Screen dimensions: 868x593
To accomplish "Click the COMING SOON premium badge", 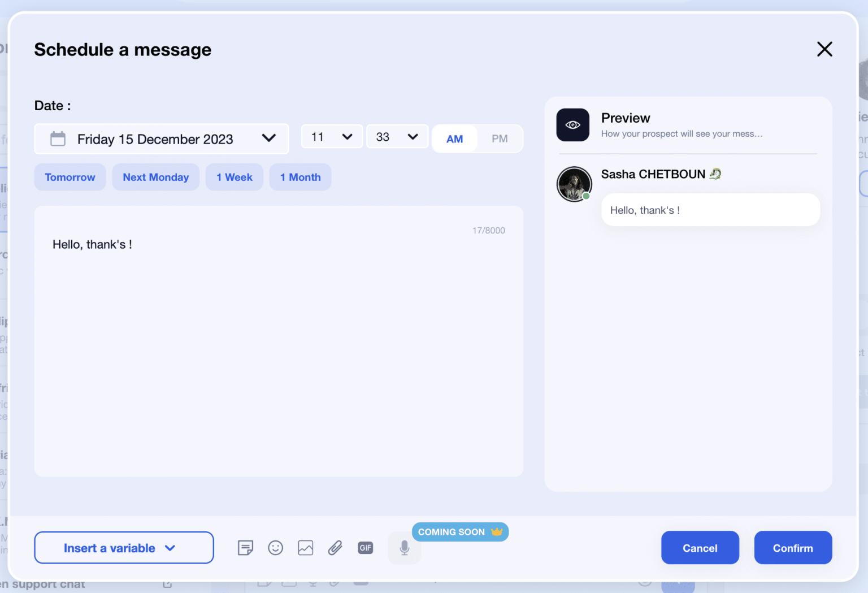I will click(x=460, y=531).
